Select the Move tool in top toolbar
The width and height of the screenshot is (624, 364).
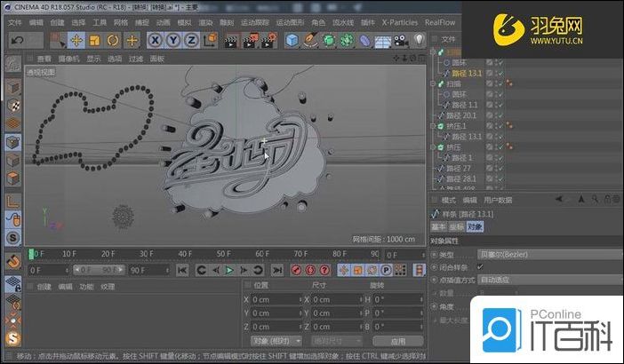[76, 40]
